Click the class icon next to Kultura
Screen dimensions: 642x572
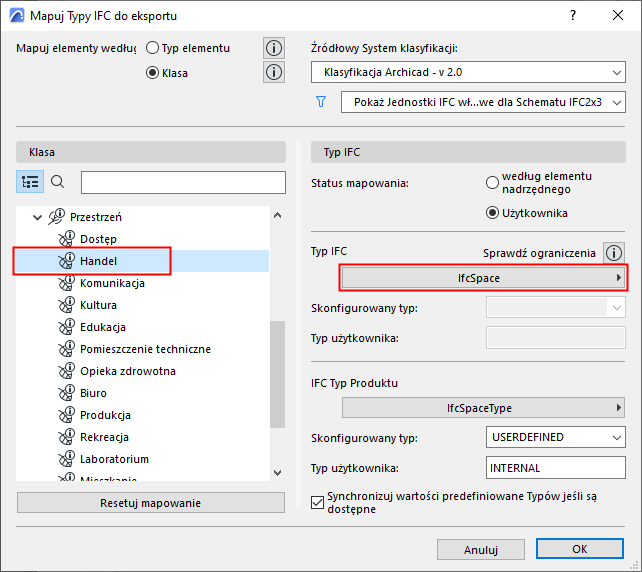coord(66,305)
